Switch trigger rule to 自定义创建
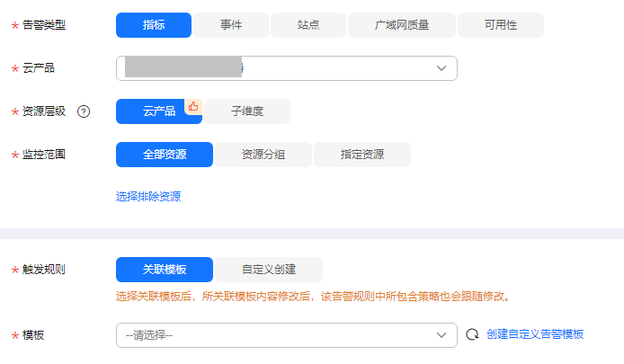624x364 pixels. pyautogui.click(x=269, y=270)
